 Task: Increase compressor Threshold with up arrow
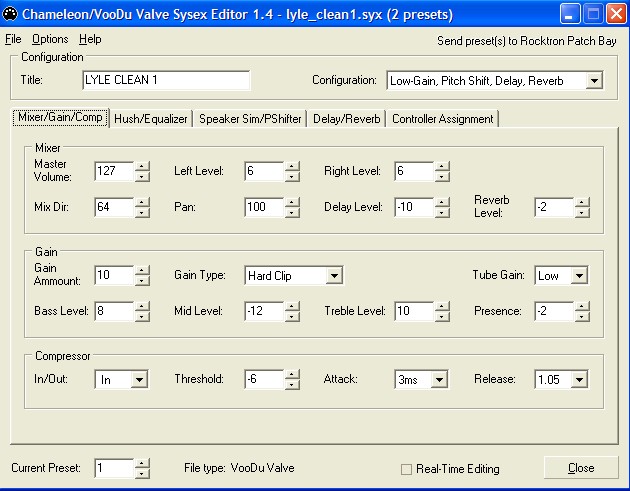(x=292, y=374)
